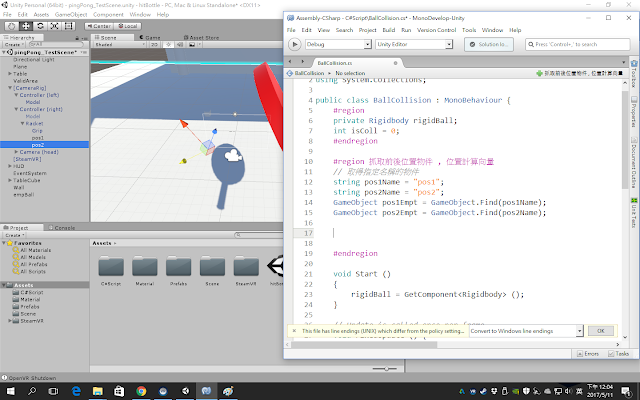This screenshot has width=640, height=400.
Task: Adjust the Project asset icon size slider
Action: 386,369
